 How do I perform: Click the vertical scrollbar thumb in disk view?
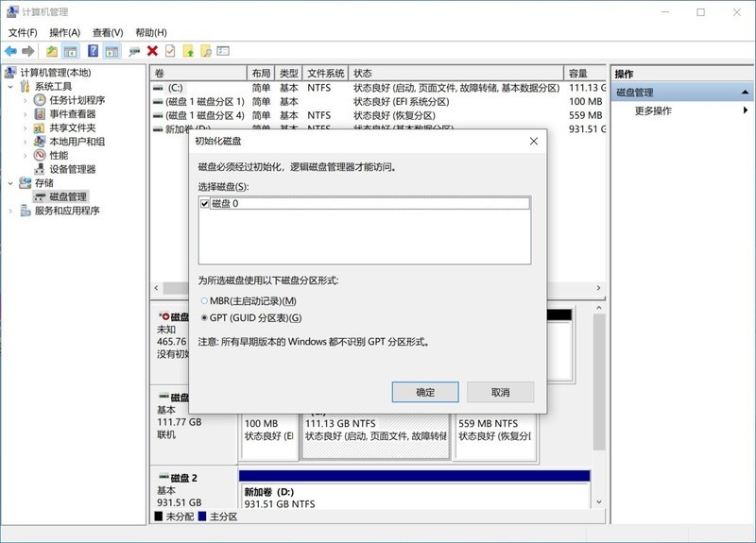[x=598, y=382]
